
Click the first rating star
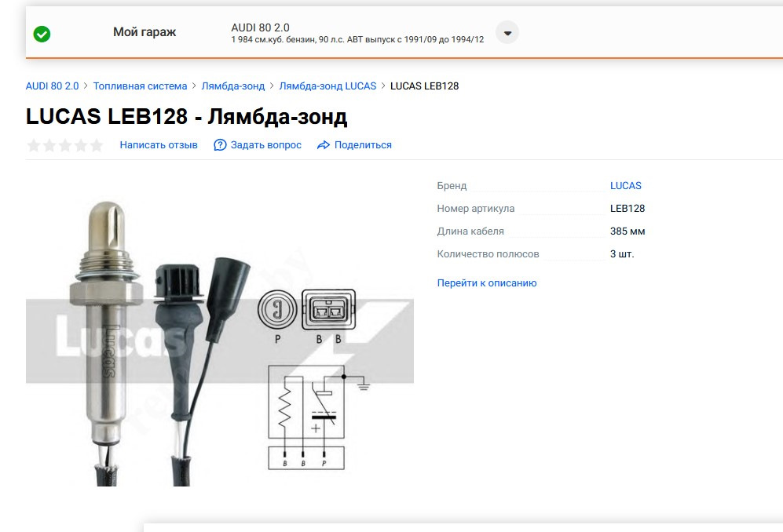(x=34, y=145)
